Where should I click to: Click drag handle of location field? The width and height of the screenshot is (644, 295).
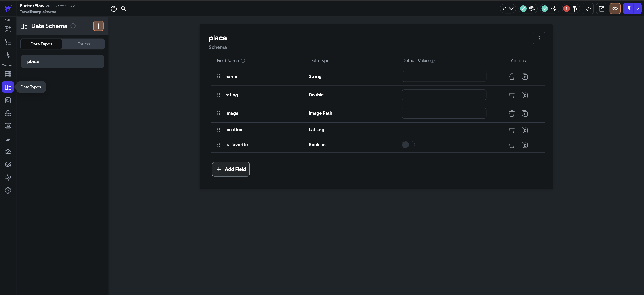219,130
